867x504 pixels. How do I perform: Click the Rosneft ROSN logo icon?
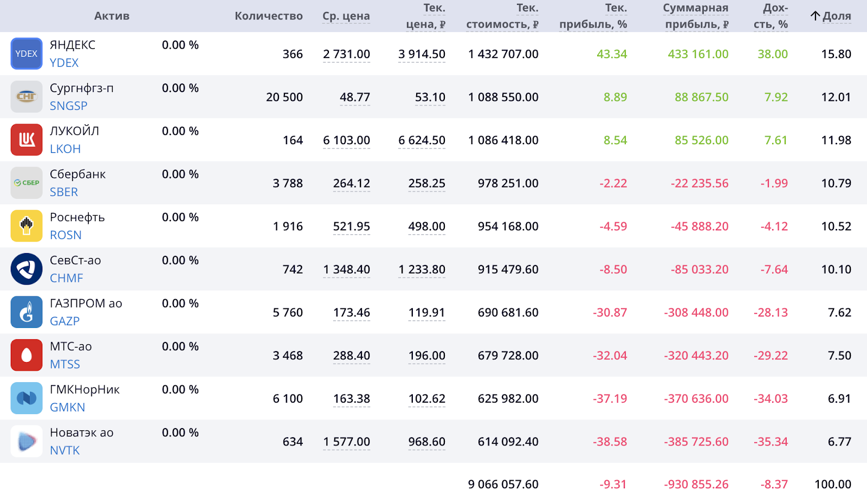[27, 226]
